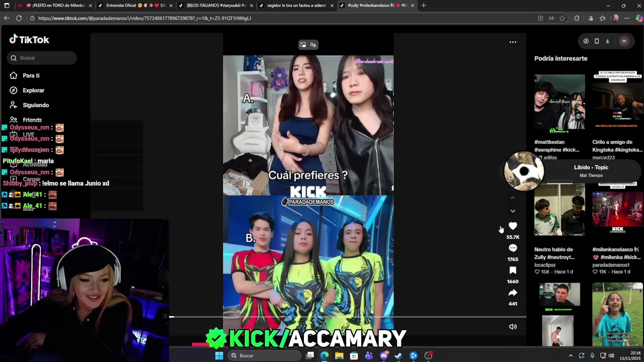This screenshot has width=644, height=362.
Task: Go to the next video with down chevron
Action: click(x=513, y=211)
